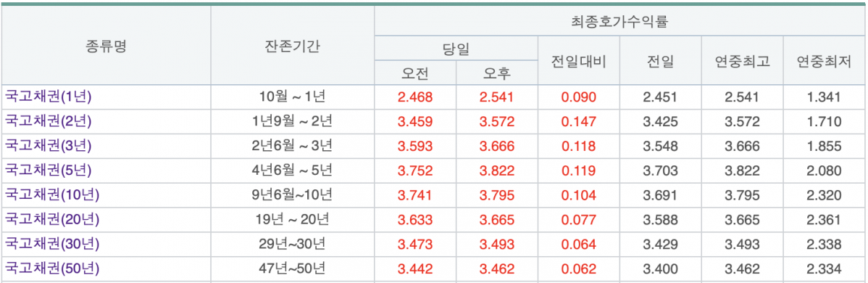
Task: Click the change value 0.090
Action: click(x=578, y=98)
